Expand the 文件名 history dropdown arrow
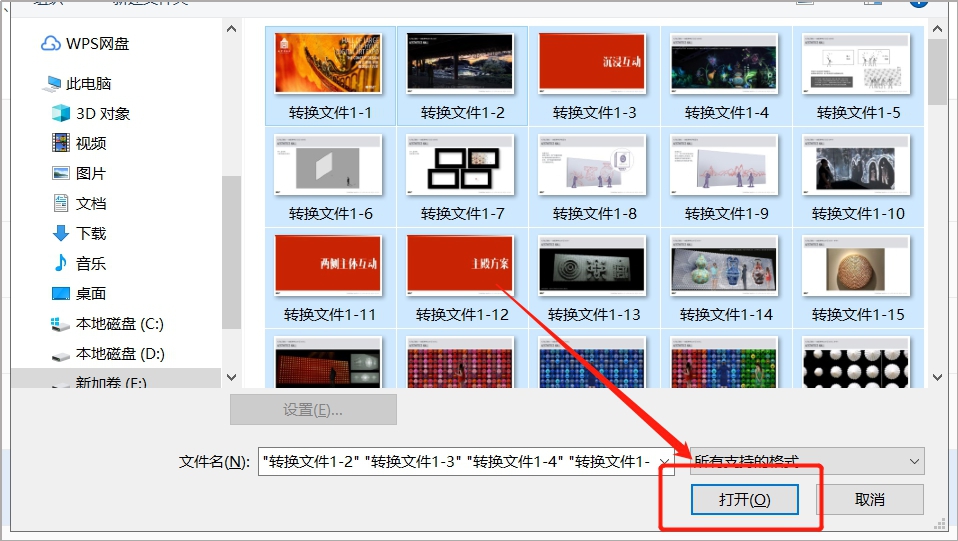 pyautogui.click(x=664, y=462)
